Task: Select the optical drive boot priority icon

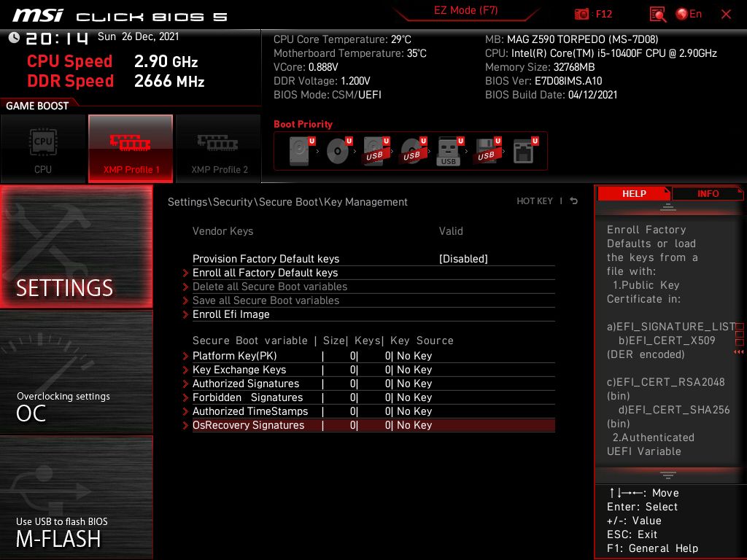Action: [x=338, y=151]
